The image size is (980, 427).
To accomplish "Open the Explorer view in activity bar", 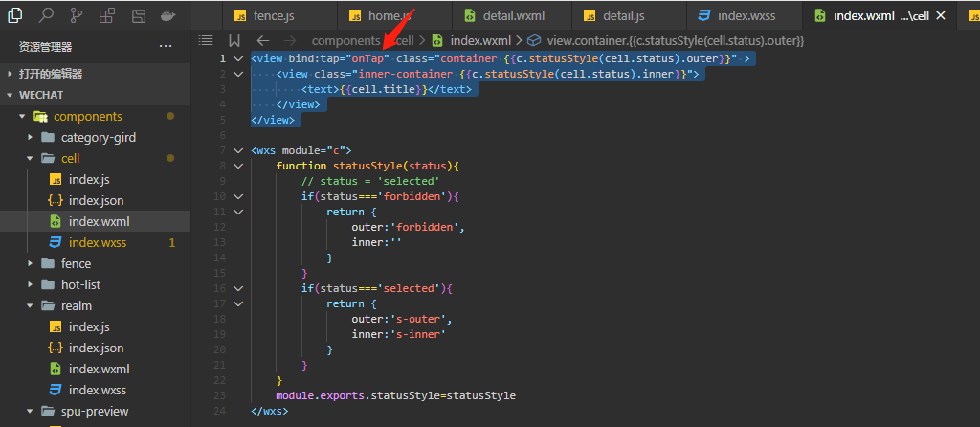I will coord(15,15).
